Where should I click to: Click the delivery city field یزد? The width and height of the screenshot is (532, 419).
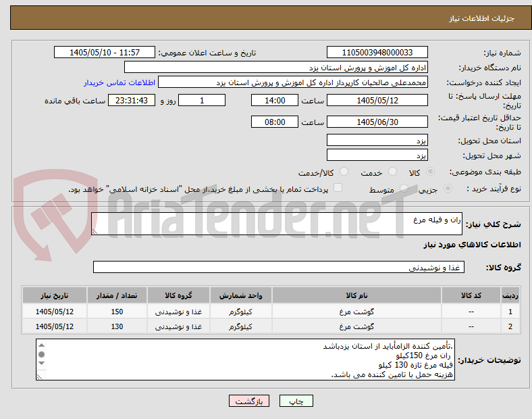[377, 155]
